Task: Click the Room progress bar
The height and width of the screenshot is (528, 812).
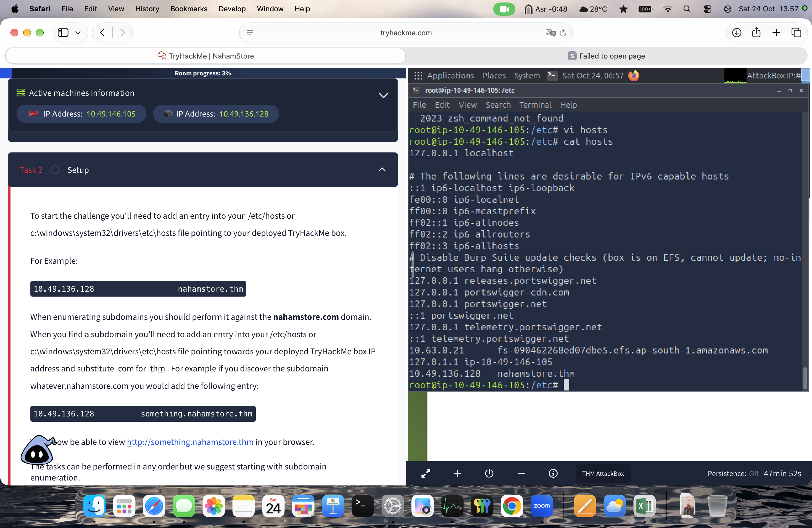Action: point(203,73)
